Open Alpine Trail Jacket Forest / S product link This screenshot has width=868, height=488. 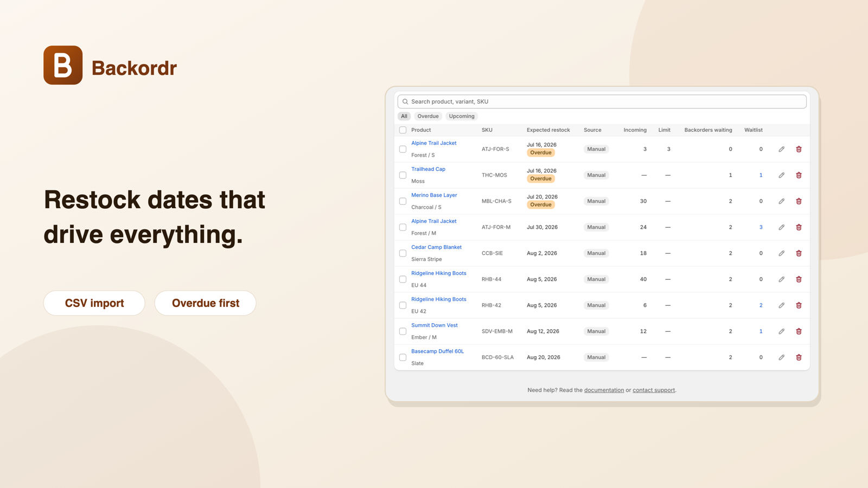coord(434,143)
